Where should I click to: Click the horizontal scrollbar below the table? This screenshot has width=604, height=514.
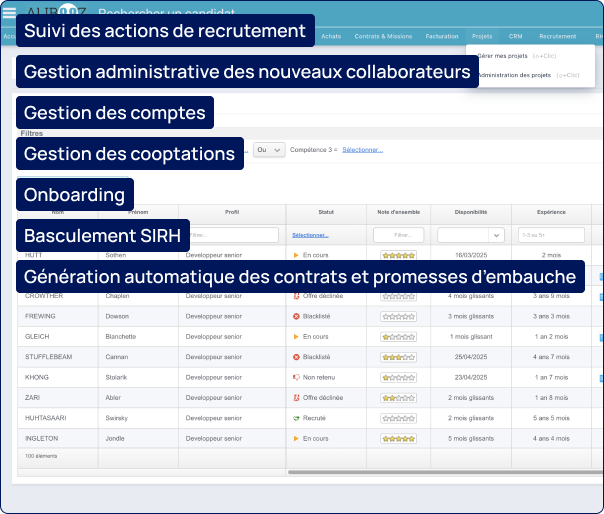pos(440,472)
